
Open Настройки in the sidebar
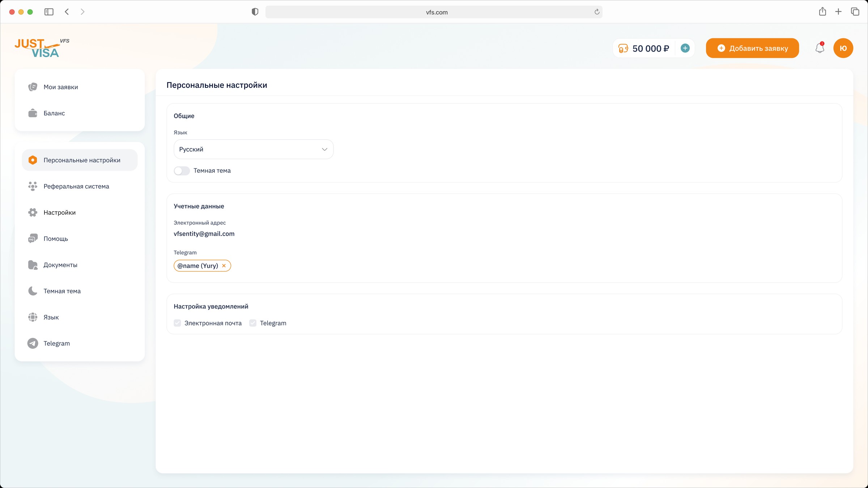(80, 213)
